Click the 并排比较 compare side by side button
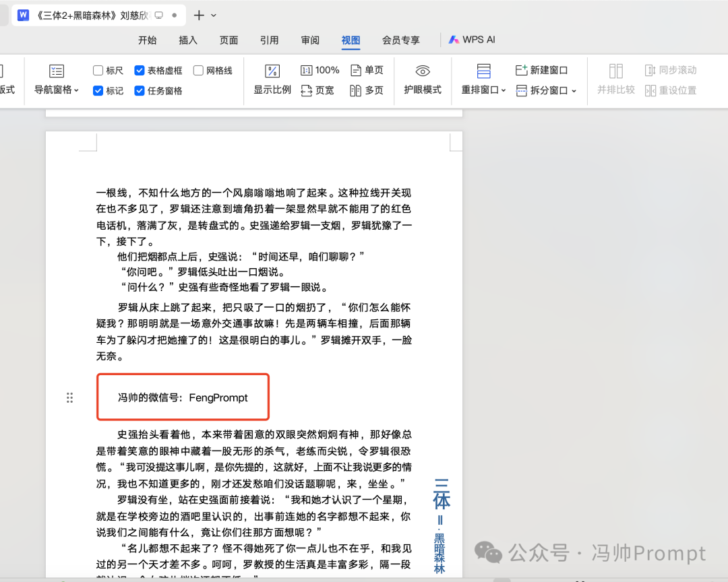Viewport: 728px width, 582px height. click(615, 79)
